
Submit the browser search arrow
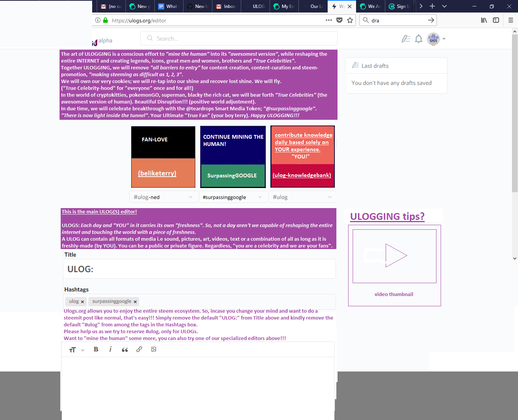[431, 20]
